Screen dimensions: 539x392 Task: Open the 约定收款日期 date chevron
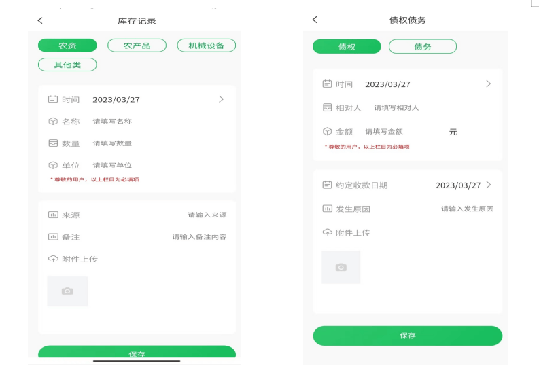click(488, 185)
